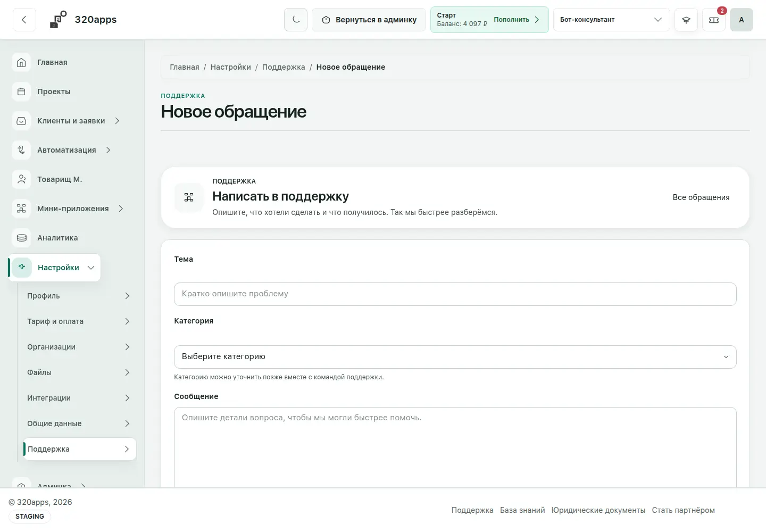Click the Товарищ М. person icon
The height and width of the screenshot is (532, 766).
[x=21, y=179]
